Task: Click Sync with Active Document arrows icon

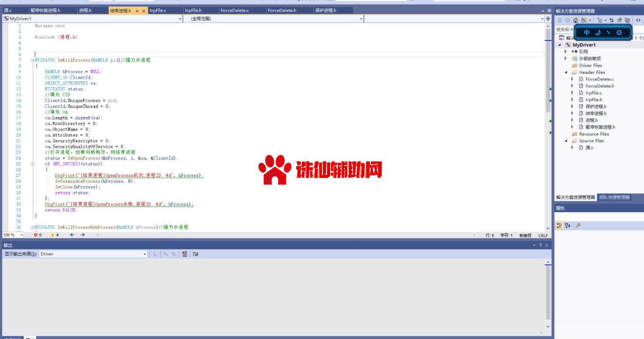Action: pos(612,20)
